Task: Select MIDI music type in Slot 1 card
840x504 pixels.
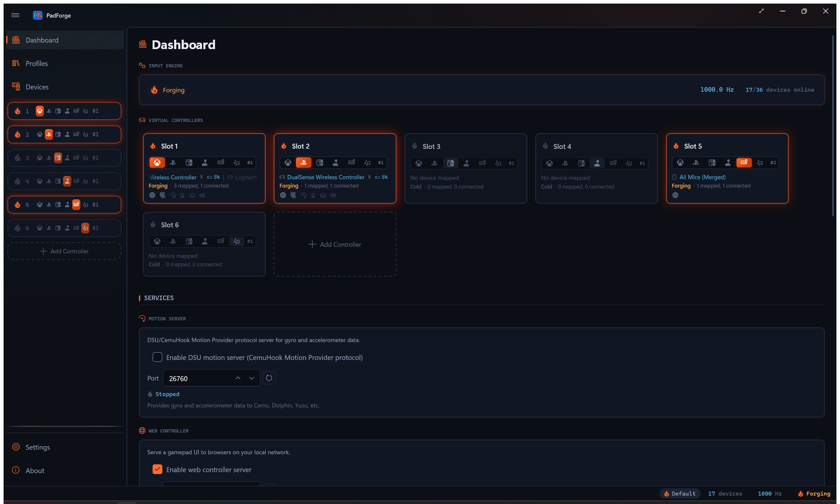Action: tap(237, 163)
